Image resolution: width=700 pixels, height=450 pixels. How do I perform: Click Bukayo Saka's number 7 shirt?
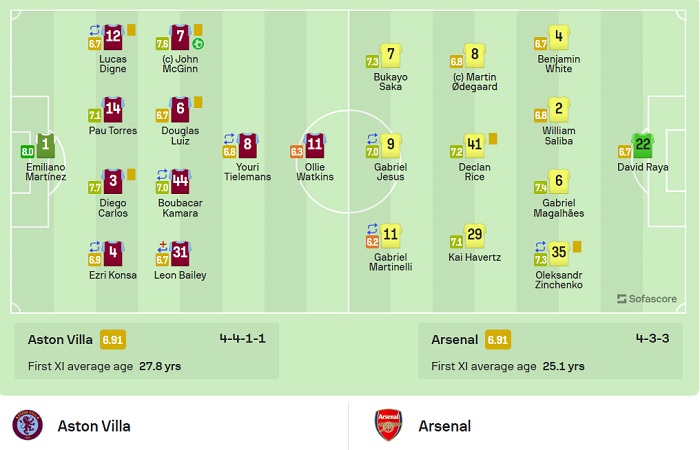pos(391,56)
